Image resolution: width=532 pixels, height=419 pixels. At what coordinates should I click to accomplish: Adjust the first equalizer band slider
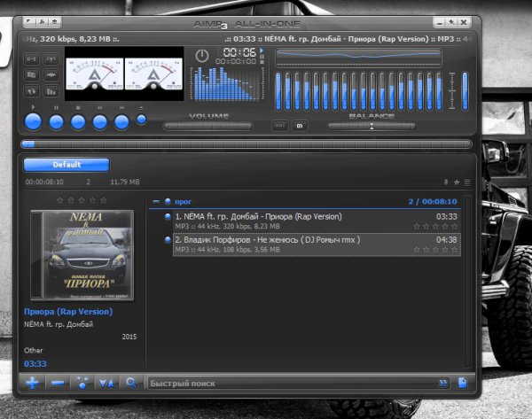(278, 91)
